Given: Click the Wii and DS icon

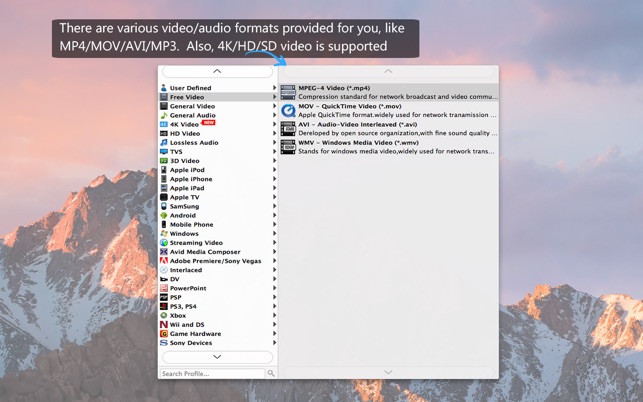Looking at the screenshot, I should coord(164,324).
